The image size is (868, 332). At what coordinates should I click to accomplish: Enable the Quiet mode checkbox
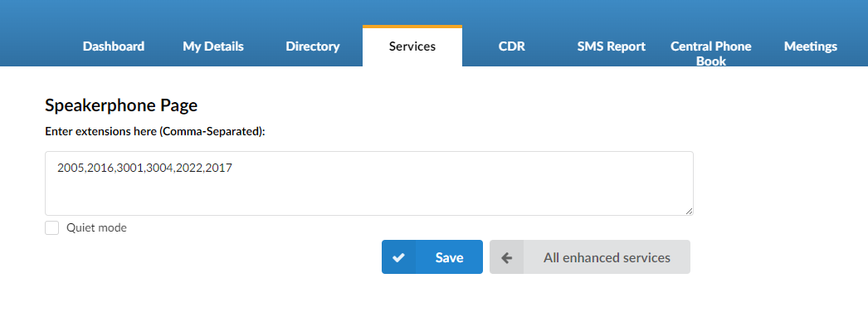(52, 228)
